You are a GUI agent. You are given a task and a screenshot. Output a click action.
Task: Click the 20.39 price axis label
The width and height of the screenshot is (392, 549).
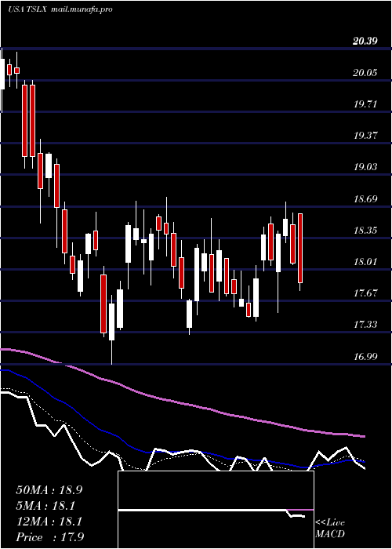[365, 42]
